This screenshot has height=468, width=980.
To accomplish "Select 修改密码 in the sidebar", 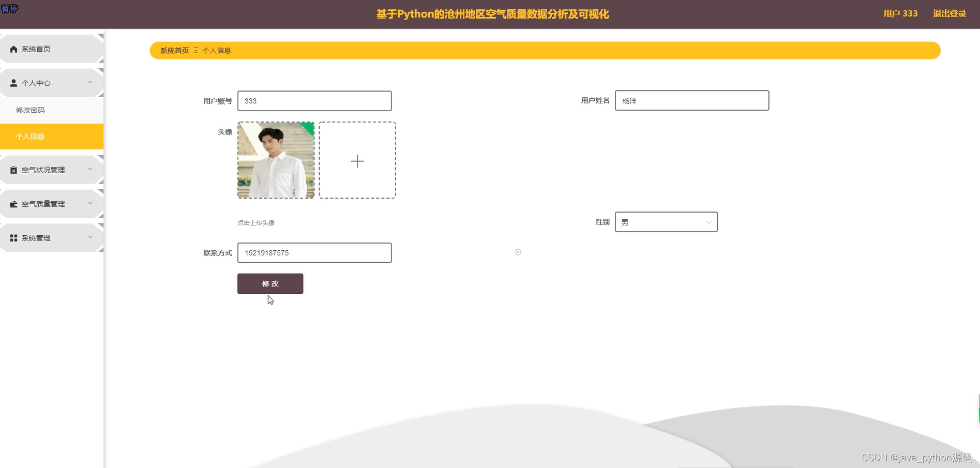I will pyautogui.click(x=52, y=110).
